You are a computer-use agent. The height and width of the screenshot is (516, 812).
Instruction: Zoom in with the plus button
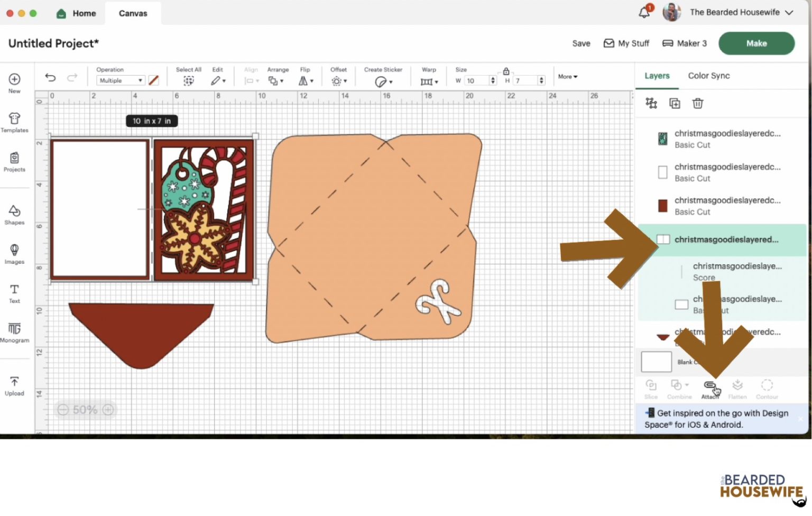108,410
